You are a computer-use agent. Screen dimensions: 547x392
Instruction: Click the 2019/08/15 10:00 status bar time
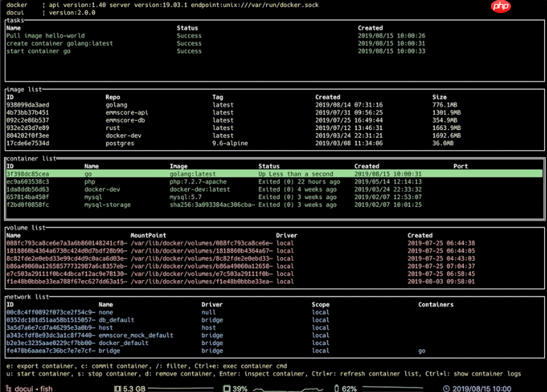[481, 389]
